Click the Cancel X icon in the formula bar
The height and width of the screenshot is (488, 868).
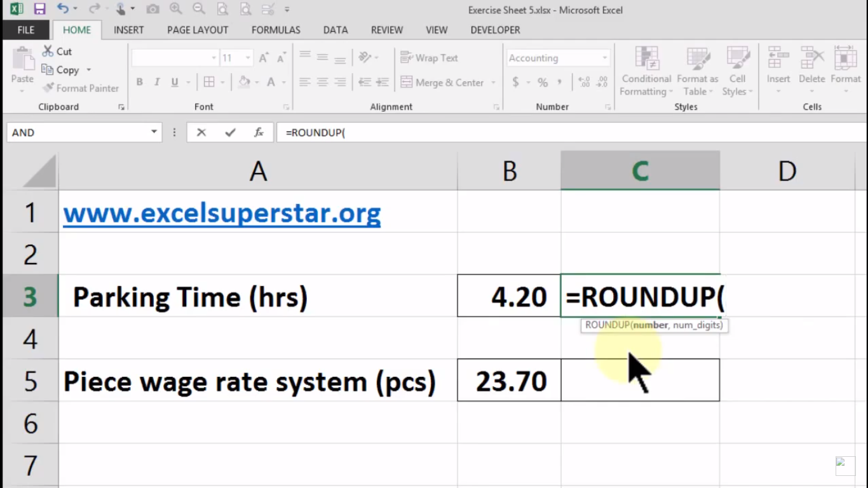pos(201,132)
